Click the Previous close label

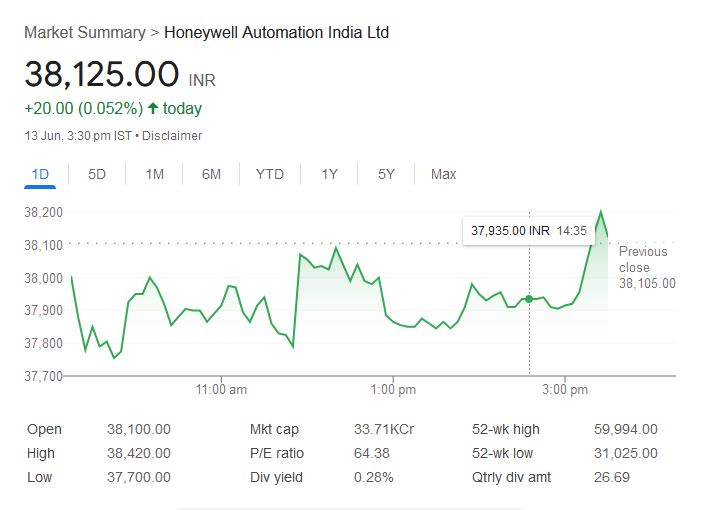click(643, 259)
